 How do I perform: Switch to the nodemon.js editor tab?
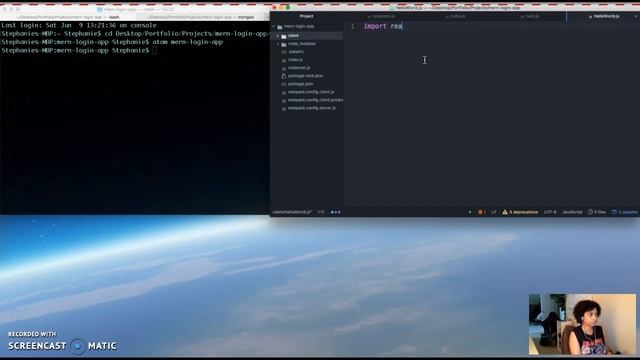pyautogui.click(x=381, y=16)
